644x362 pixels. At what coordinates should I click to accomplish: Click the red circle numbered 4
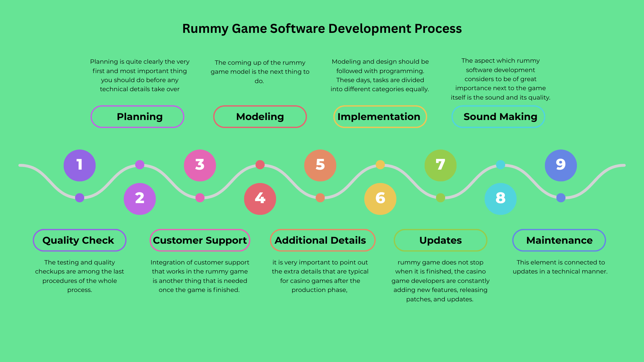(x=260, y=199)
